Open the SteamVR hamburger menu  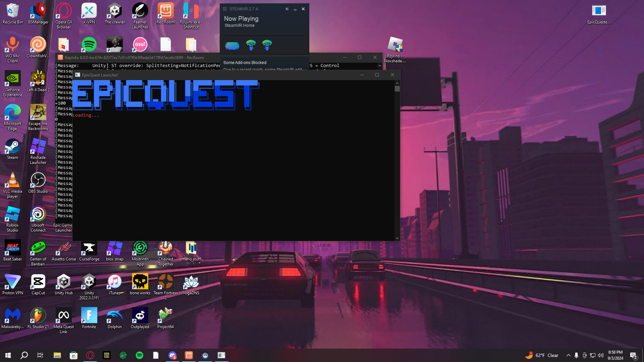(225, 9)
